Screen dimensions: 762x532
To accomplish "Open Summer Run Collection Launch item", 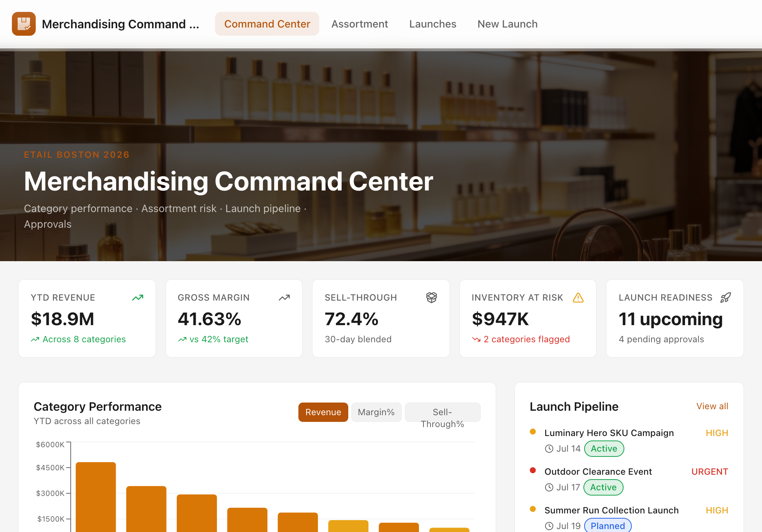I will coord(612,510).
